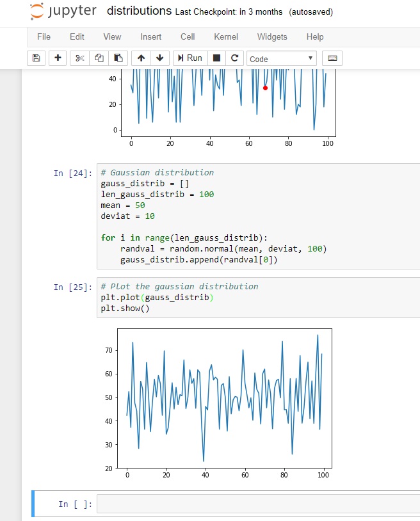Image resolution: width=420 pixels, height=521 pixels.
Task: Open the Cell menu
Action: [188, 36]
